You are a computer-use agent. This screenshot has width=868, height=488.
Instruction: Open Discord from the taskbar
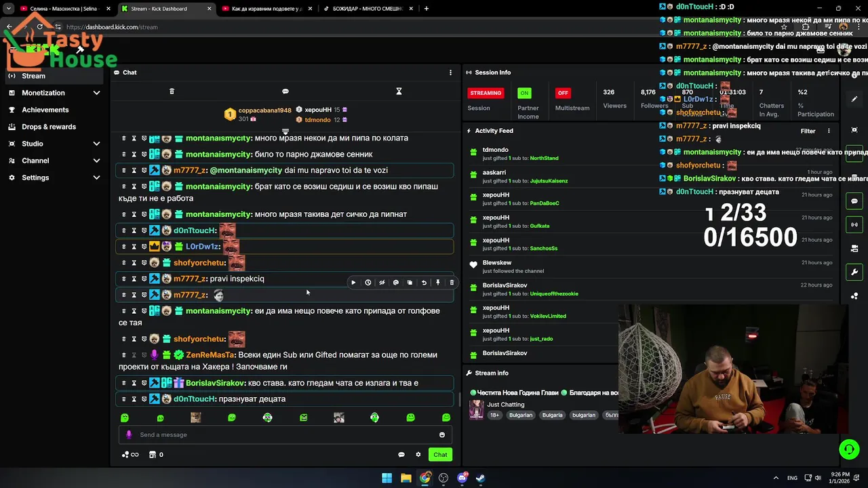click(x=462, y=478)
